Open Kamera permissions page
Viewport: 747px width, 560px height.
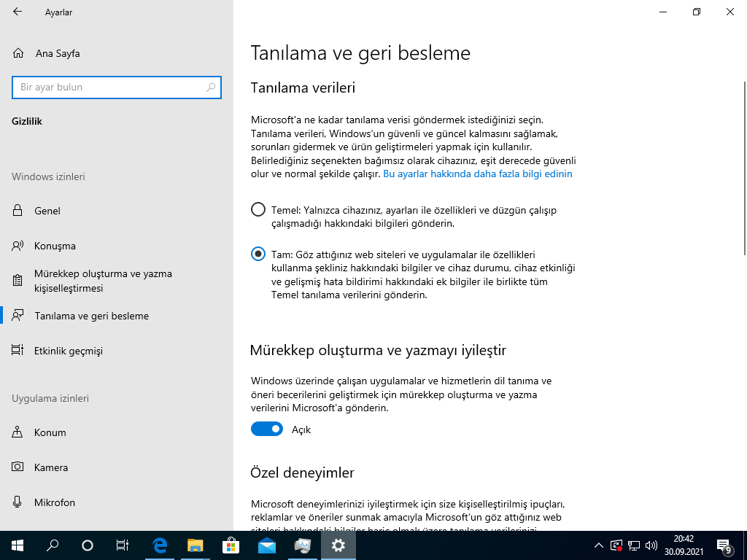click(117, 467)
